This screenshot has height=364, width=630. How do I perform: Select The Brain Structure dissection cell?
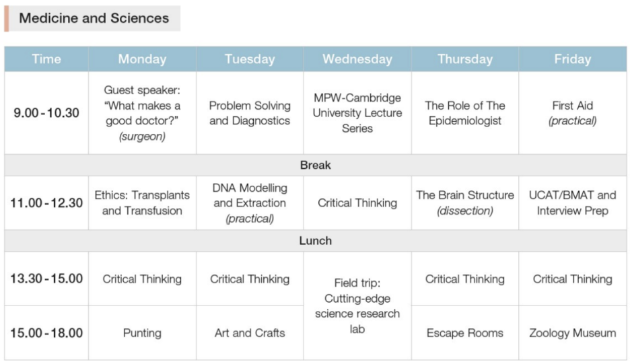coord(465,203)
